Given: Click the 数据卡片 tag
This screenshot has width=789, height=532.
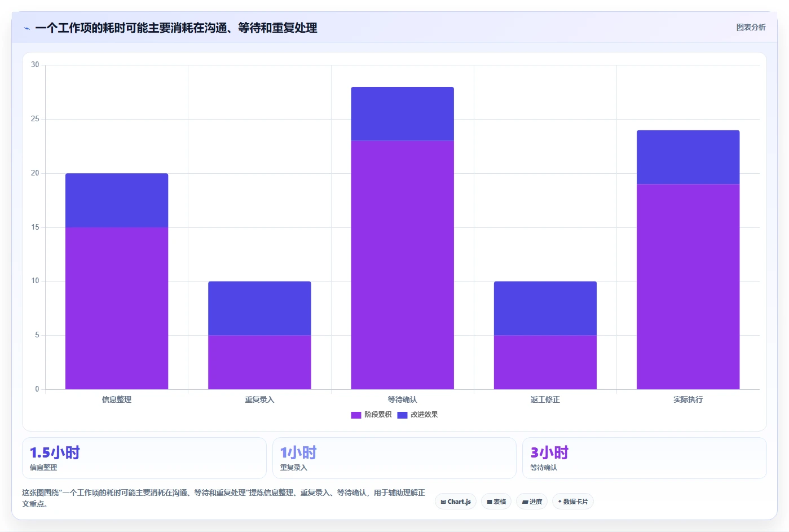Looking at the screenshot, I should pos(572,502).
